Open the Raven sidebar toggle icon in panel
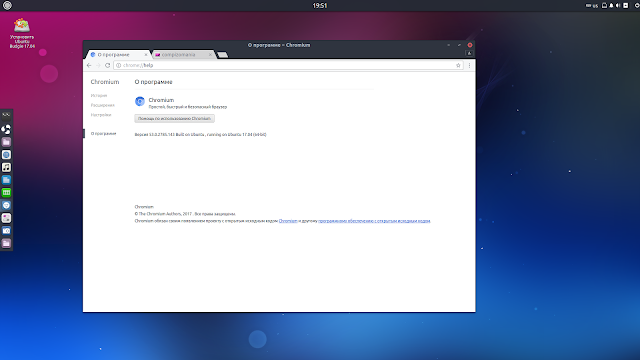The height and width of the screenshot is (360, 640). pyautogui.click(x=626, y=5)
